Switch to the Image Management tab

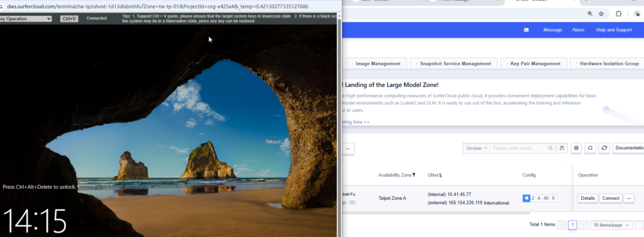(x=376, y=63)
